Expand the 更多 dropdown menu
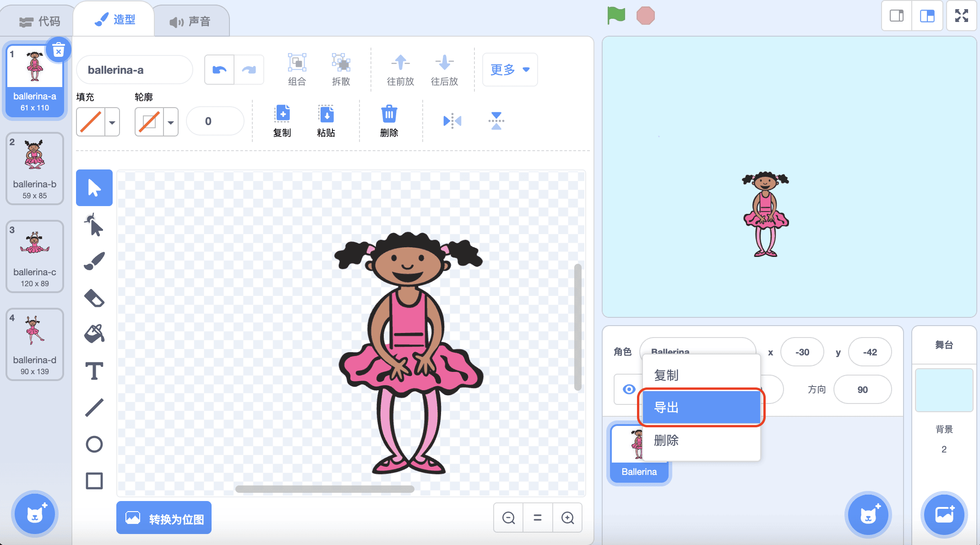 510,70
